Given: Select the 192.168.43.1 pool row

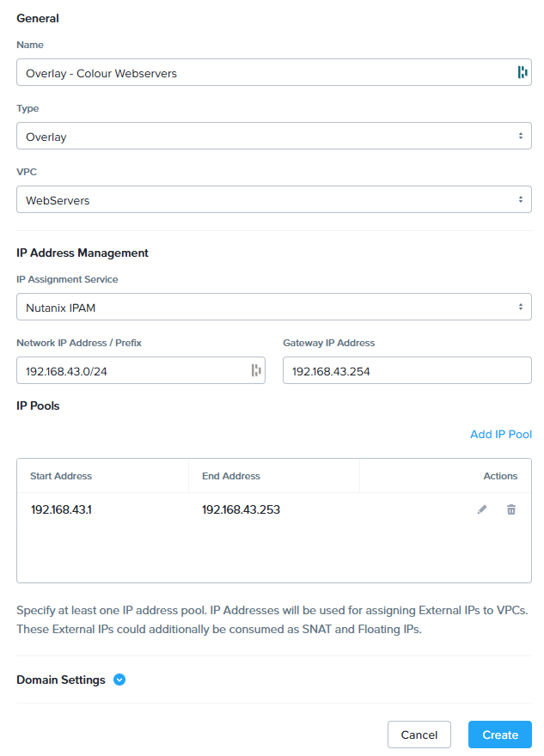Looking at the screenshot, I should tap(274, 509).
